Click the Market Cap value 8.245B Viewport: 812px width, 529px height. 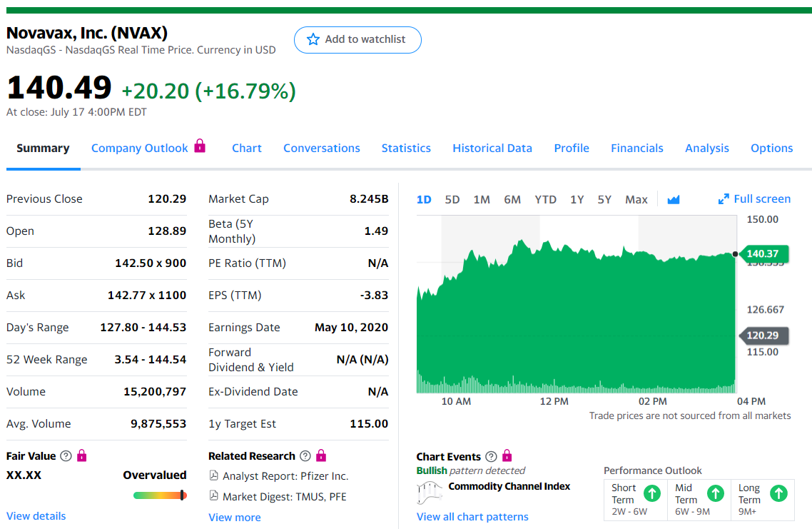coord(369,199)
